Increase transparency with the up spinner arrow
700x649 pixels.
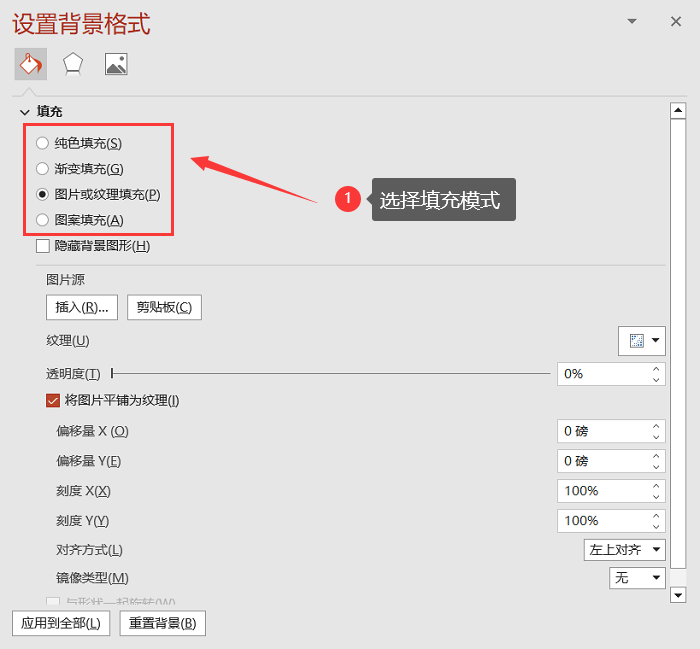coord(656,369)
